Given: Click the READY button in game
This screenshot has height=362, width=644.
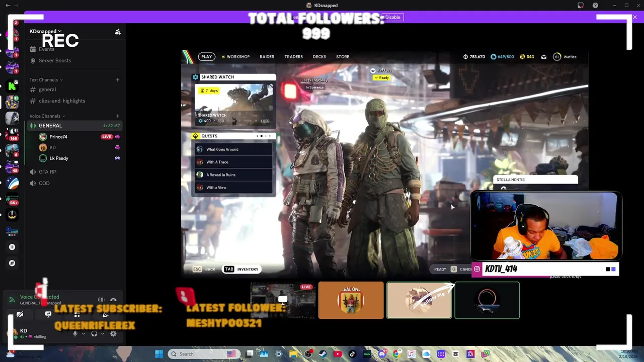Looking at the screenshot, I should tap(440, 269).
